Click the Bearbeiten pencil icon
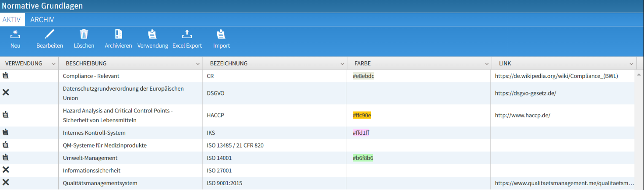Screen dimensions: 644x190 click(49, 35)
